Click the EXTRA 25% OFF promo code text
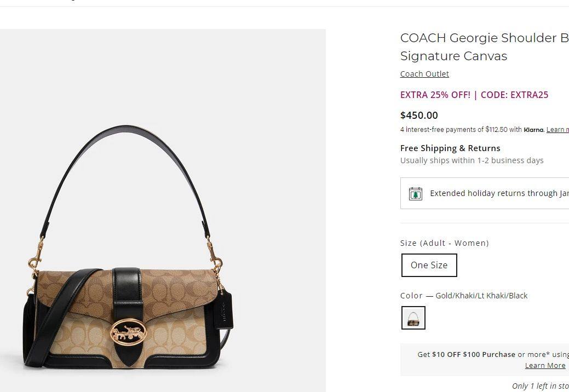This screenshot has height=392, width=569. pyautogui.click(x=474, y=95)
